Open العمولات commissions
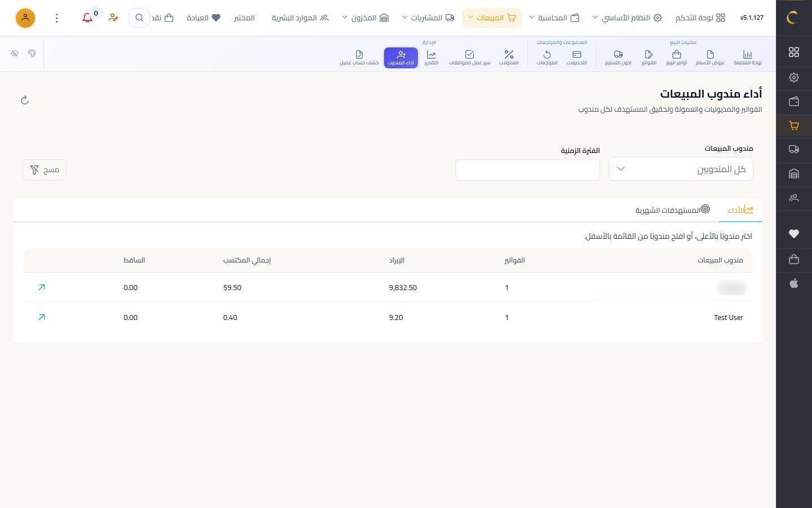The width and height of the screenshot is (812, 508). (509, 57)
